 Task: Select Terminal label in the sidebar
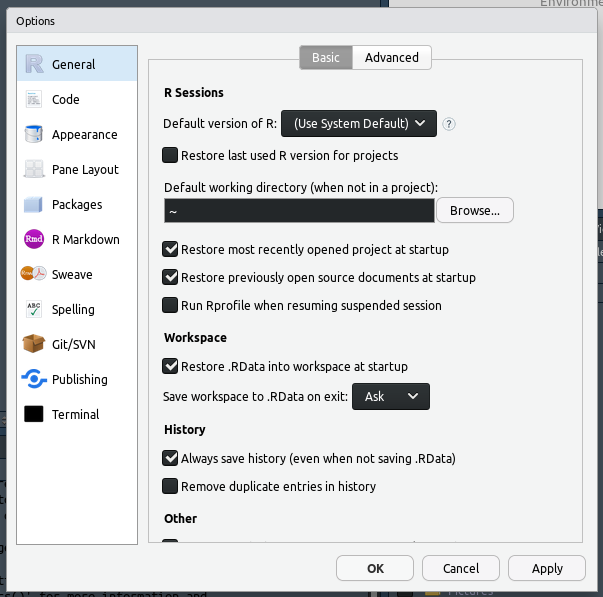pos(75,415)
